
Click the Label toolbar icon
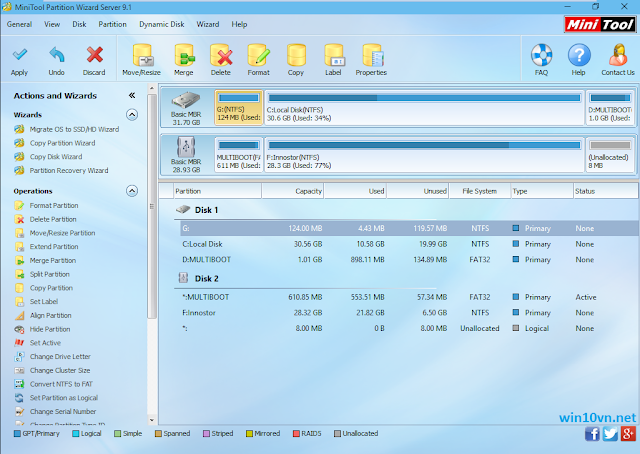[333, 55]
